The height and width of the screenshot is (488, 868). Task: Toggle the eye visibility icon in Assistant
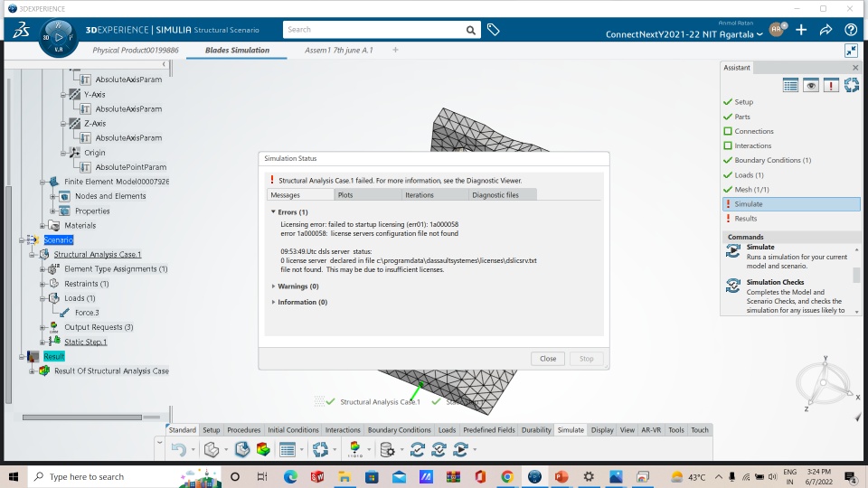(811, 85)
